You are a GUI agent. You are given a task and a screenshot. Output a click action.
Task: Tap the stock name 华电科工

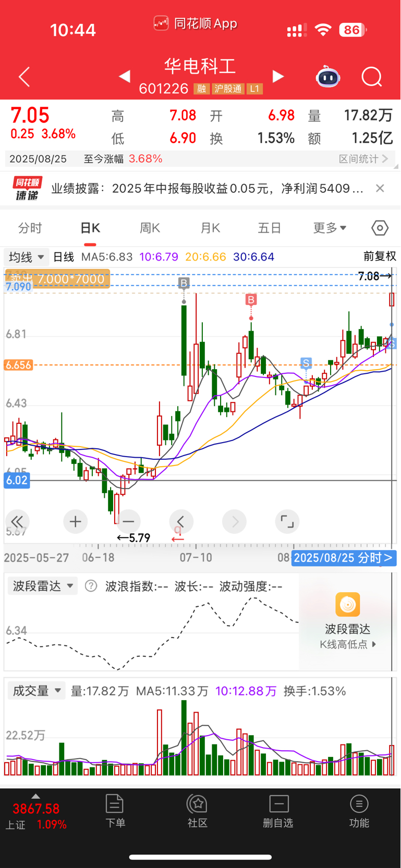coord(201,66)
